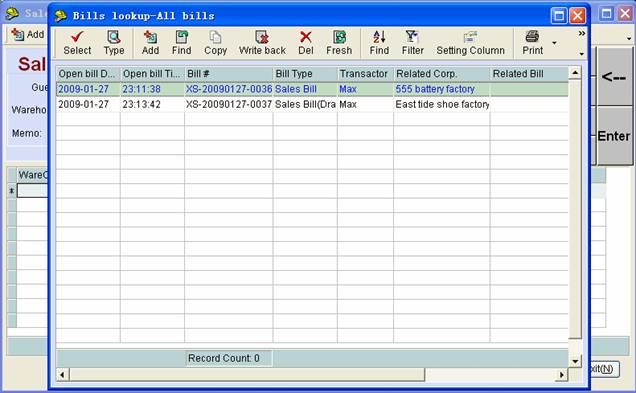Close the Bills lookup window
Screen dimensions: 636x393
click(x=577, y=16)
